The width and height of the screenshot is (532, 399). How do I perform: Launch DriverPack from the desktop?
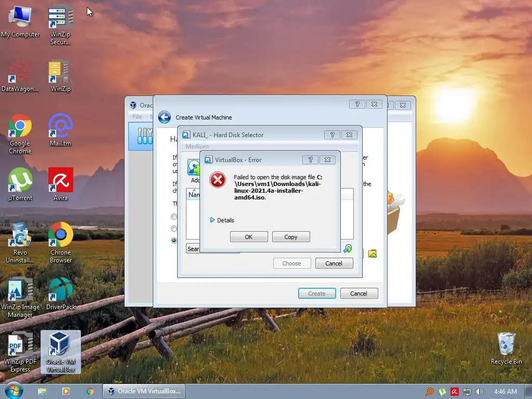click(60, 294)
